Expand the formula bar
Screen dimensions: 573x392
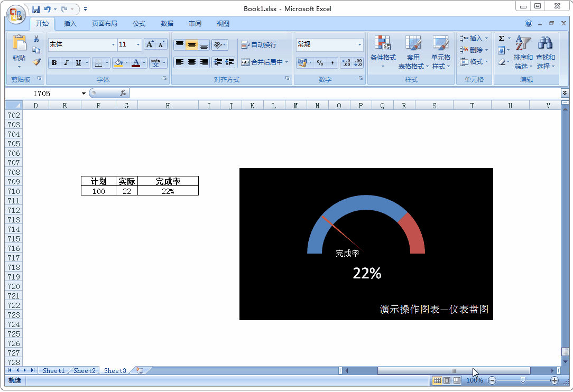(565, 93)
